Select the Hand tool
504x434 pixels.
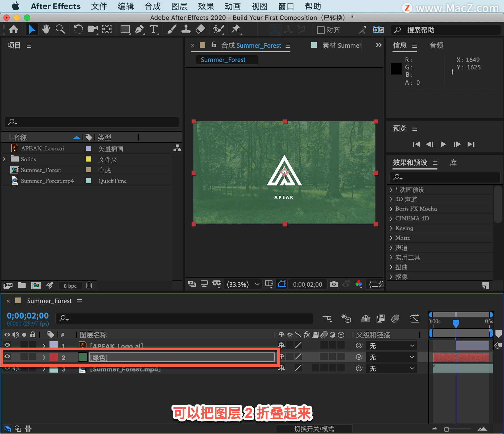pyautogui.click(x=46, y=30)
